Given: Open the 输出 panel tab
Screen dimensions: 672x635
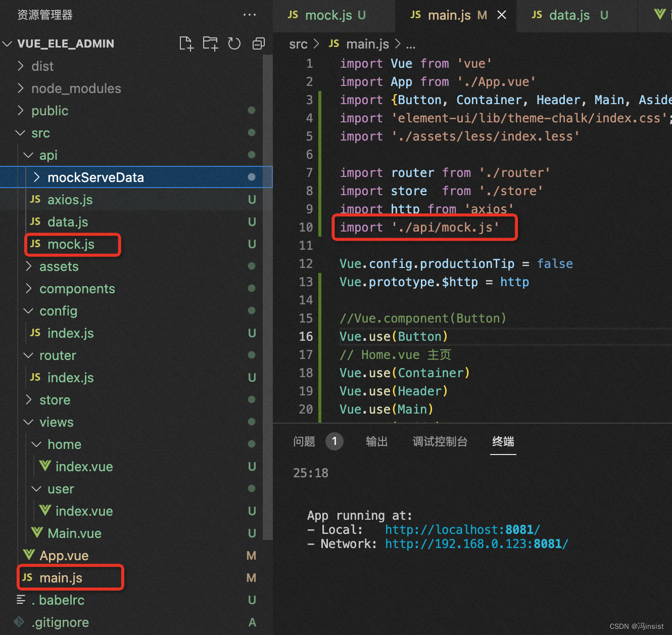Looking at the screenshot, I should point(376,441).
